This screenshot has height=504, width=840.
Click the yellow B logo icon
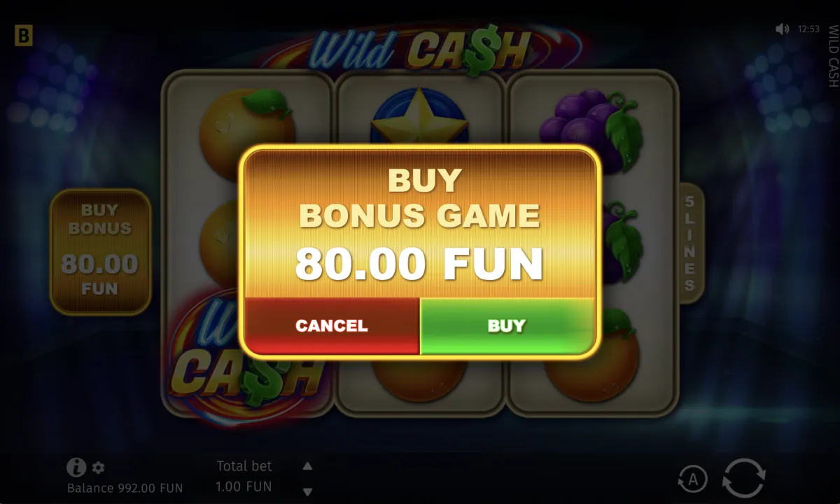(x=24, y=36)
